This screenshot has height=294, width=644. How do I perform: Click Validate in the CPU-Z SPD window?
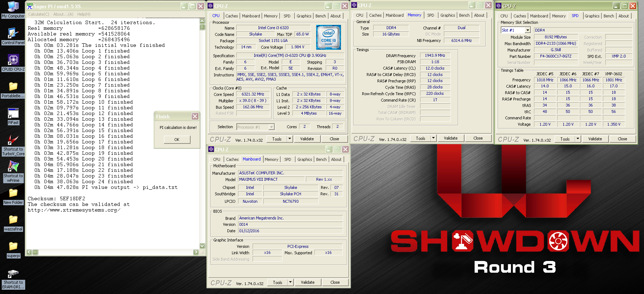point(595,139)
